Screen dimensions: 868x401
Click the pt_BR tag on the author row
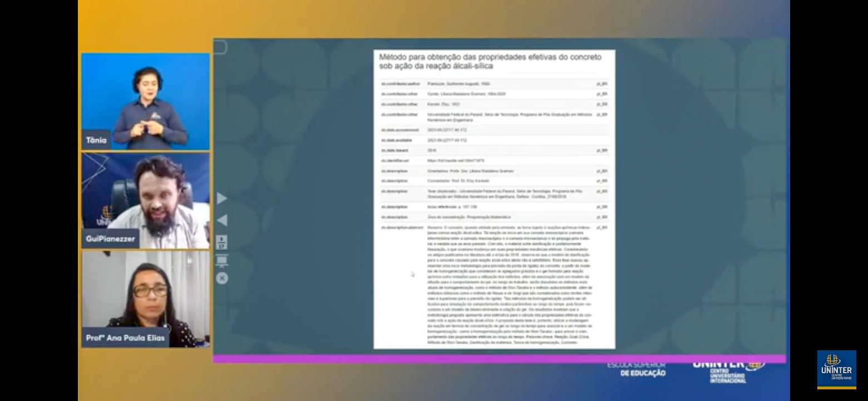601,84
